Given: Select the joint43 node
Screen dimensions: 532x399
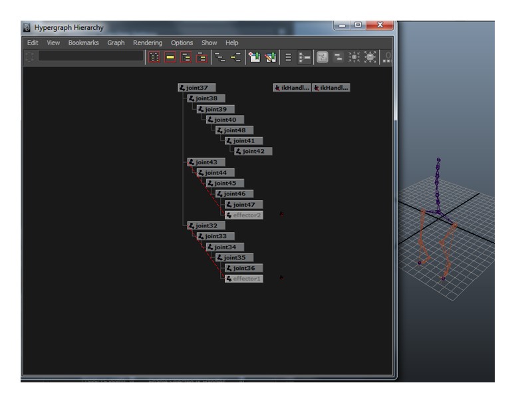Looking at the screenshot, I should [x=206, y=162].
